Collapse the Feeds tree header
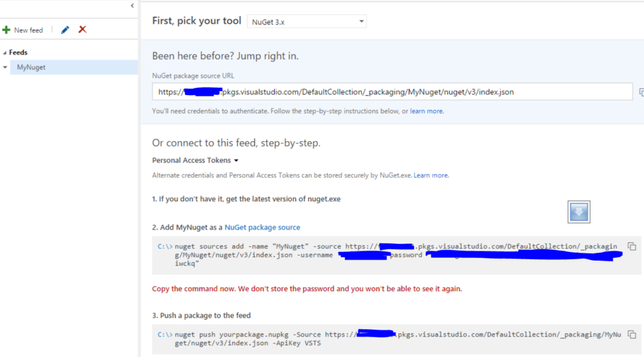Screen dimensions: 644x357 (x=5, y=53)
